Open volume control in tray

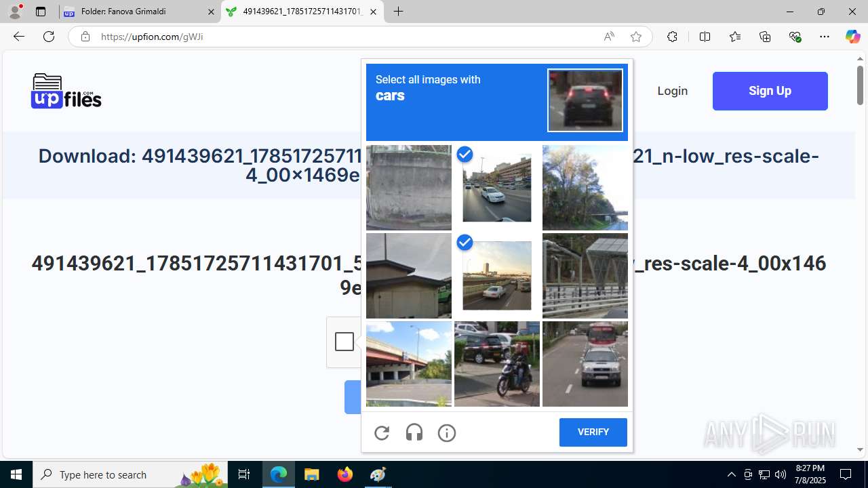pos(781,474)
